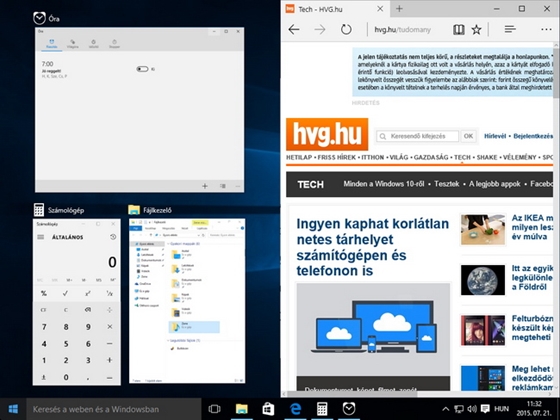Open Calculator from the taskbar
This screenshot has height=420, width=560.
click(x=322, y=409)
